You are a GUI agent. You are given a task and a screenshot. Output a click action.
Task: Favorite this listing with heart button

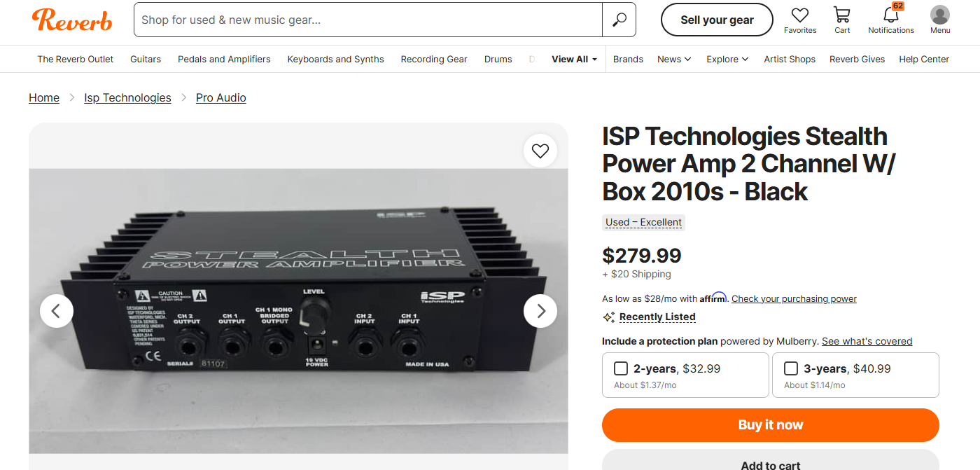click(x=540, y=151)
